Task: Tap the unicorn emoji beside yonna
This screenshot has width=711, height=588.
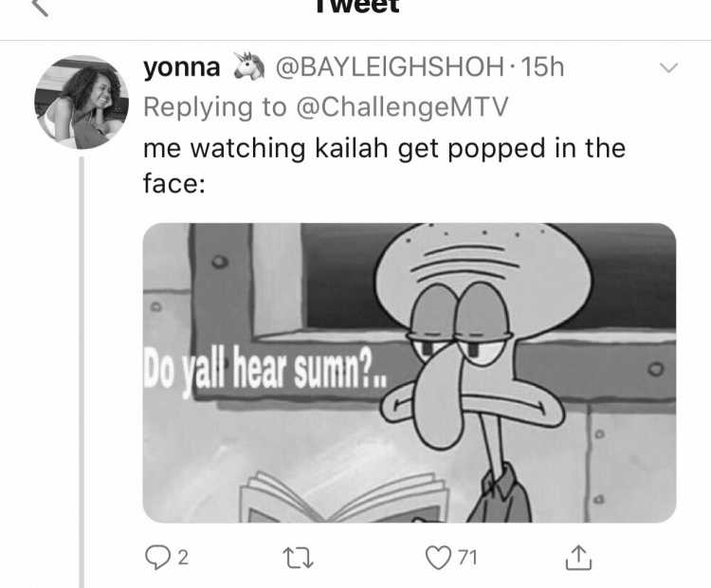Action: coord(249,66)
